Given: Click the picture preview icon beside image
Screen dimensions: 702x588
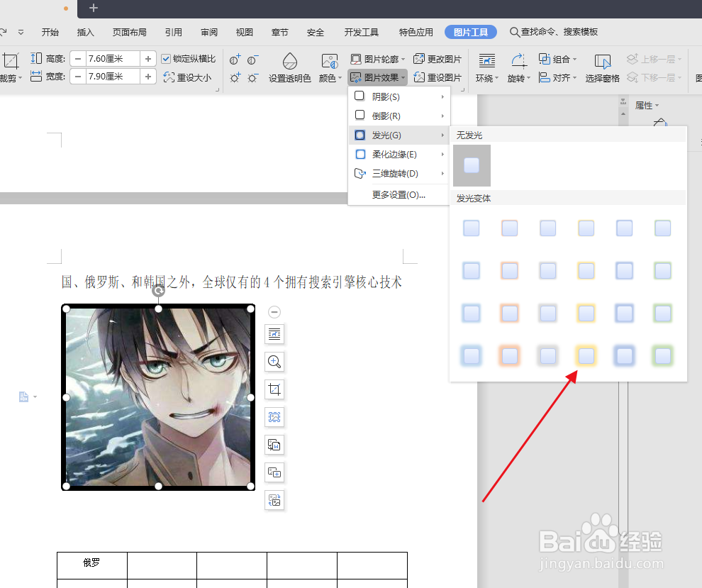Looking at the screenshot, I should (274, 417).
